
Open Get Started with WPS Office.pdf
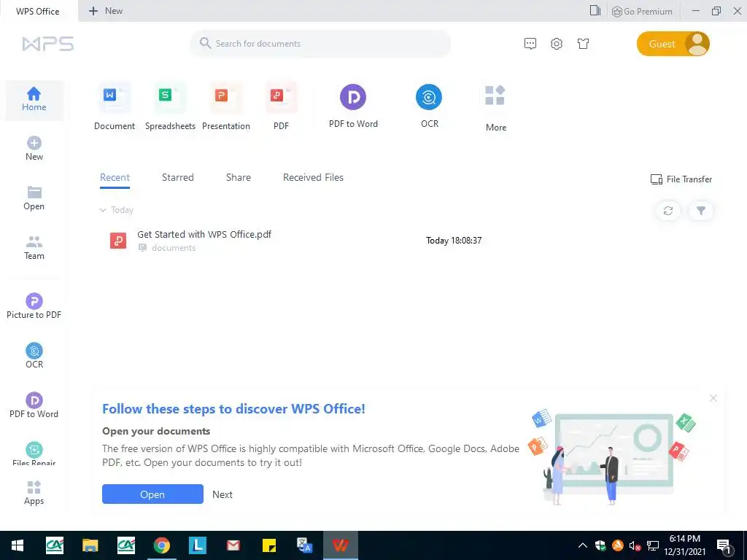coord(204,234)
